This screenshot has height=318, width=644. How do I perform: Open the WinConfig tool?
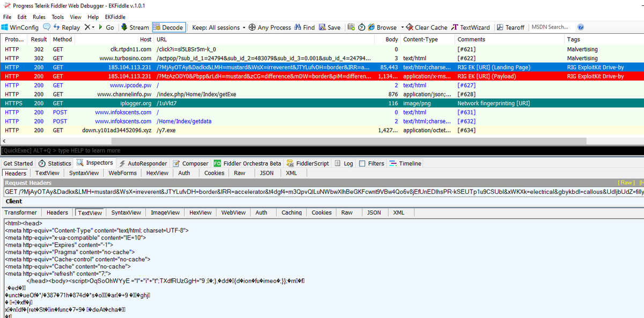pyautogui.click(x=20, y=27)
